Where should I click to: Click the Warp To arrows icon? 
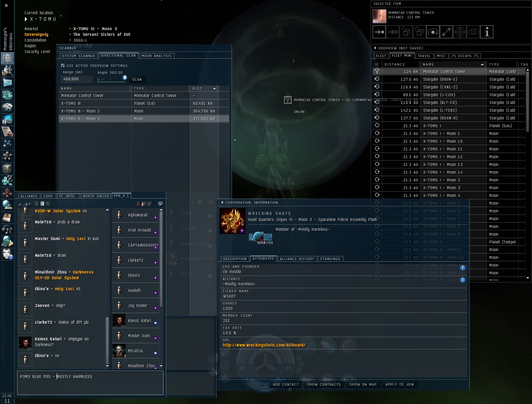pos(393,32)
